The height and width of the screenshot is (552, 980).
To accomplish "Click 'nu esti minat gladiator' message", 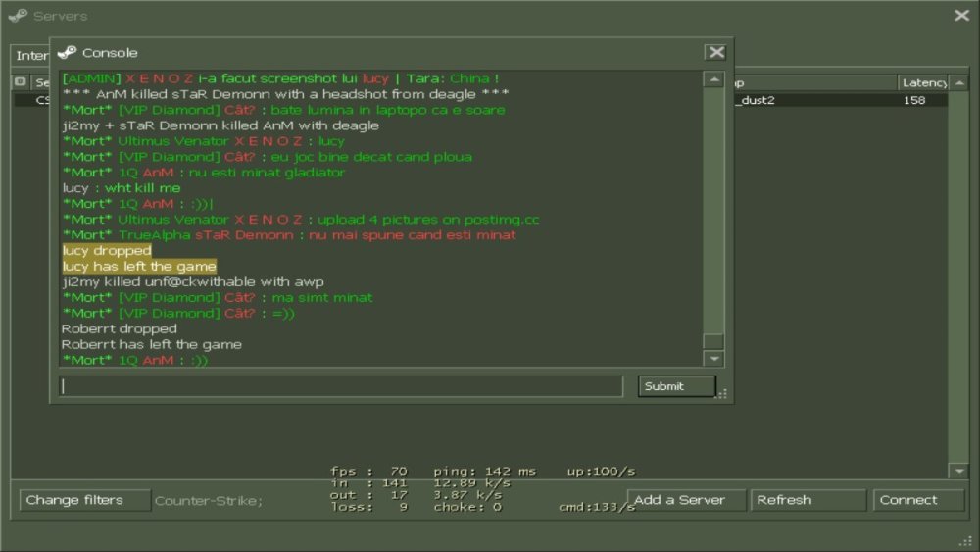I will point(267,173).
